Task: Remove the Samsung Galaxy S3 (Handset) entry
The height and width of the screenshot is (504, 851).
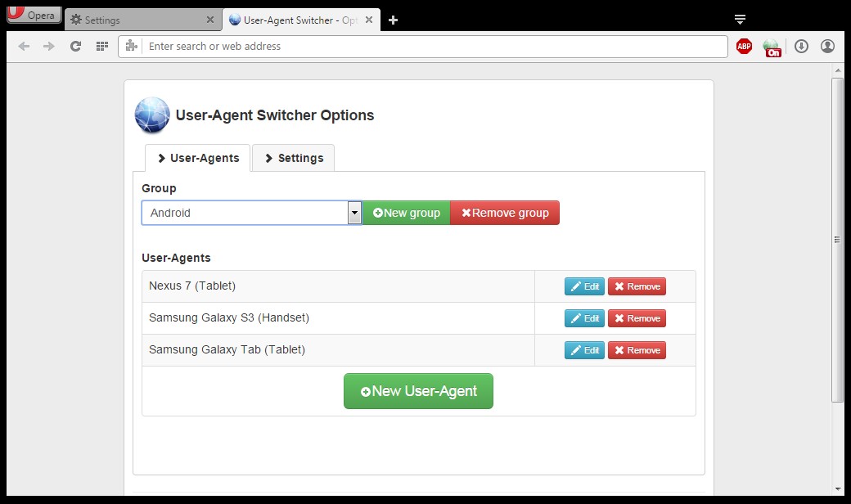Action: click(637, 318)
